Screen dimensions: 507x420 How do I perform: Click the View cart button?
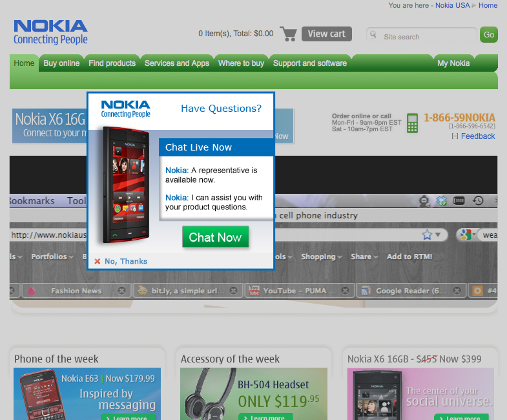[326, 34]
